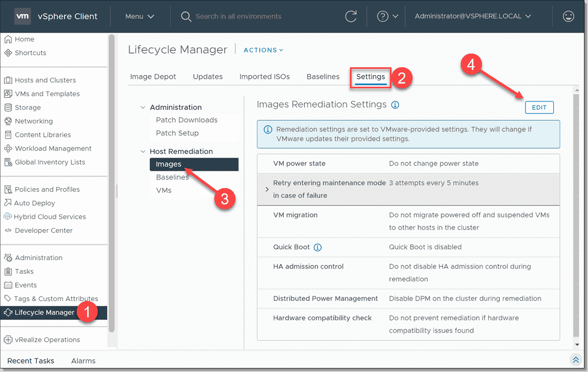Switch to the Updates tab
The image size is (588, 372).
[x=207, y=76]
